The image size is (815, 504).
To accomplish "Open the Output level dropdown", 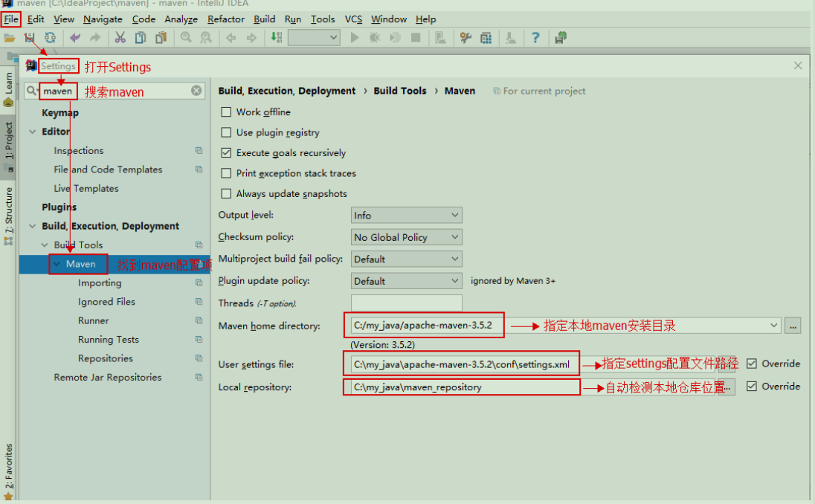I will (407, 215).
